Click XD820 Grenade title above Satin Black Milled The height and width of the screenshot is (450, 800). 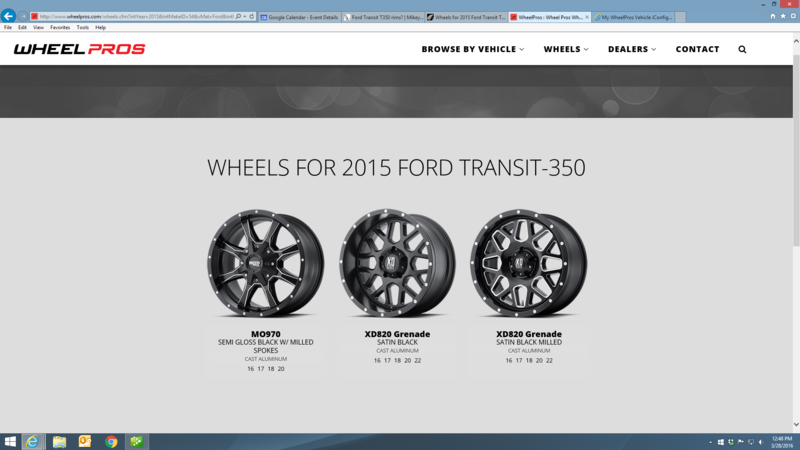click(529, 334)
